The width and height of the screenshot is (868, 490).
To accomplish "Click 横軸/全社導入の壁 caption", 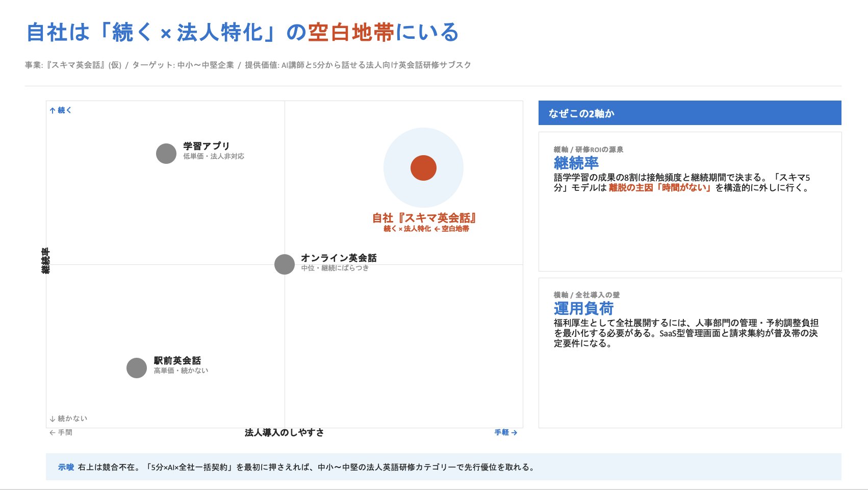I will [x=587, y=295].
